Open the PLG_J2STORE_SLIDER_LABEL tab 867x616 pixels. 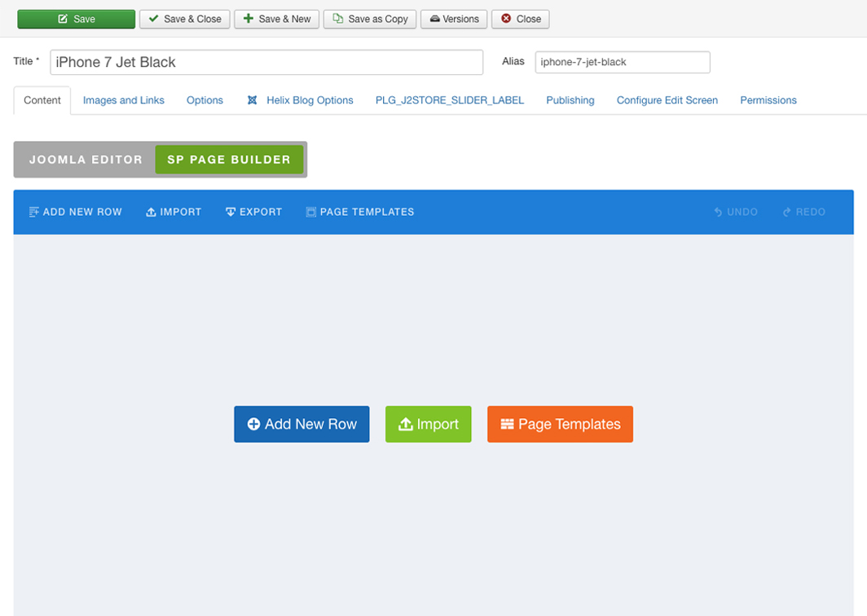point(450,100)
